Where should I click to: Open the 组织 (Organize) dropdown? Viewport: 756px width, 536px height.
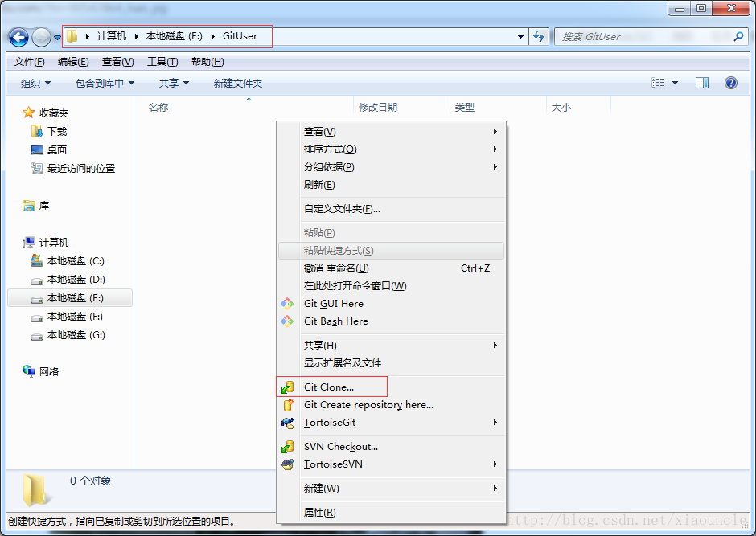pos(35,83)
